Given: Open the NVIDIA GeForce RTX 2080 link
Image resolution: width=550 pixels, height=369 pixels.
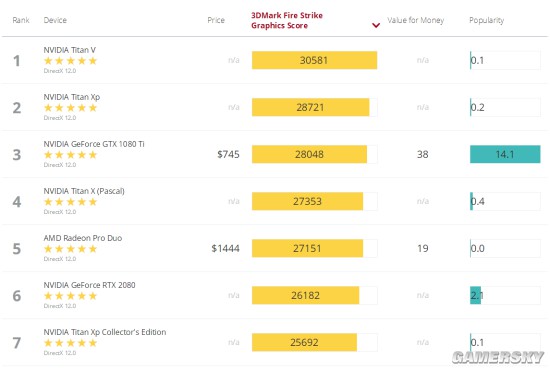Looking at the screenshot, I should click(89, 285).
